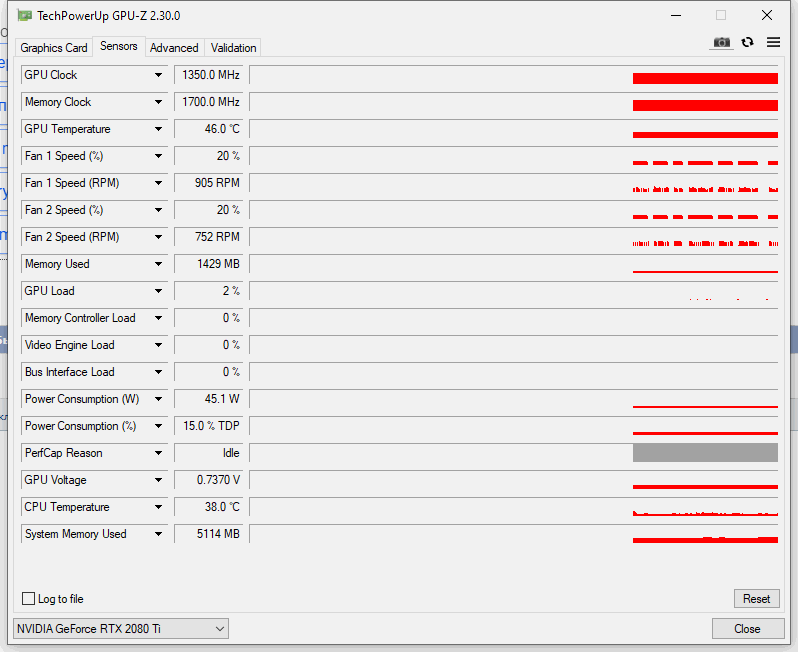
Task: Open the Memory Clock sensor dropdown
Action: point(158,102)
